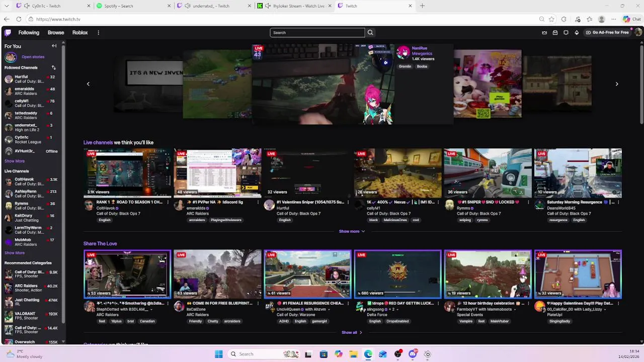Open ColtHavok stream thumbnail
Viewport: 644px width, 362px height.
[x=127, y=172]
